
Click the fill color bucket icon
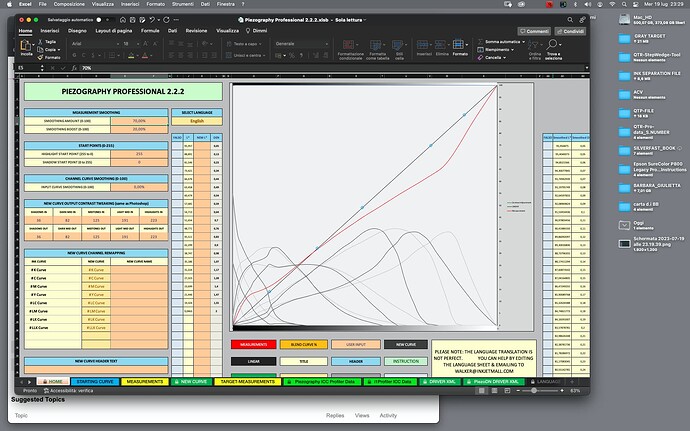point(131,55)
